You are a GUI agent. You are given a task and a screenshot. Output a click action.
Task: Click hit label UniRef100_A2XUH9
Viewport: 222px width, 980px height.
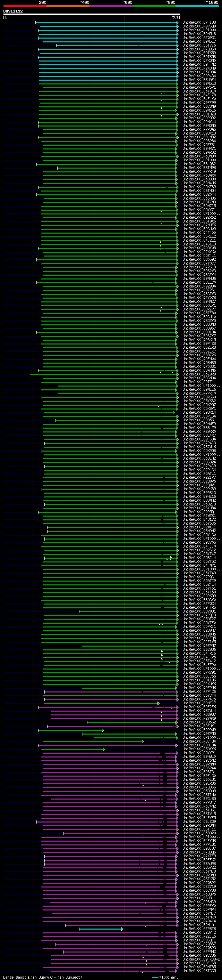[x=199, y=68]
